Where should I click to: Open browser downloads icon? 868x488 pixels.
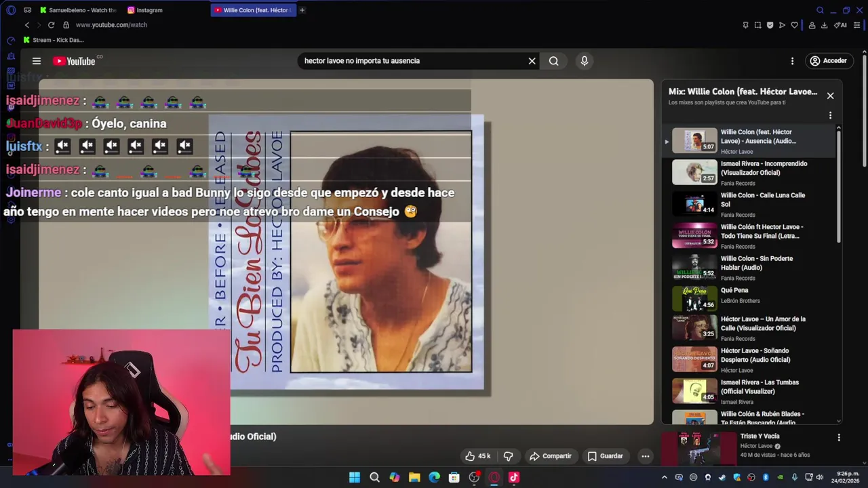824,25
